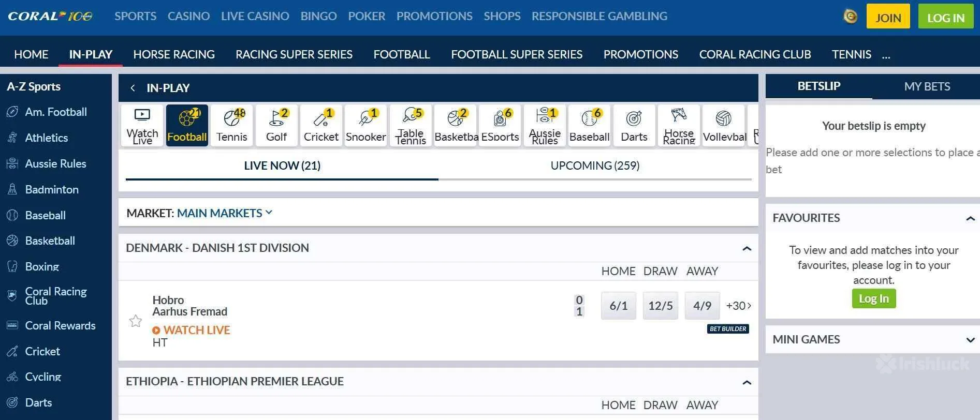This screenshot has width=980, height=420.
Task: Open the Betslip tab
Action: coord(818,86)
